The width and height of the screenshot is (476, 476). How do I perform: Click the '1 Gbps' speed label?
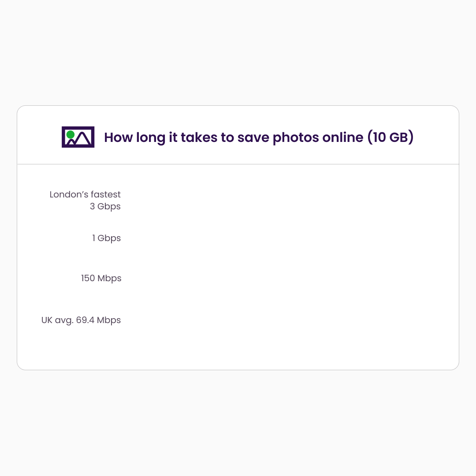[107, 238]
